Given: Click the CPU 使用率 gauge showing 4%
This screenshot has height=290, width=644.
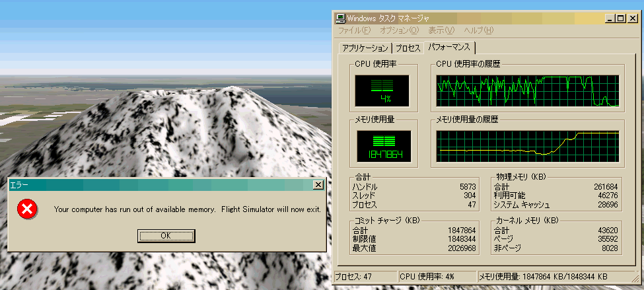Looking at the screenshot, I should (382, 91).
